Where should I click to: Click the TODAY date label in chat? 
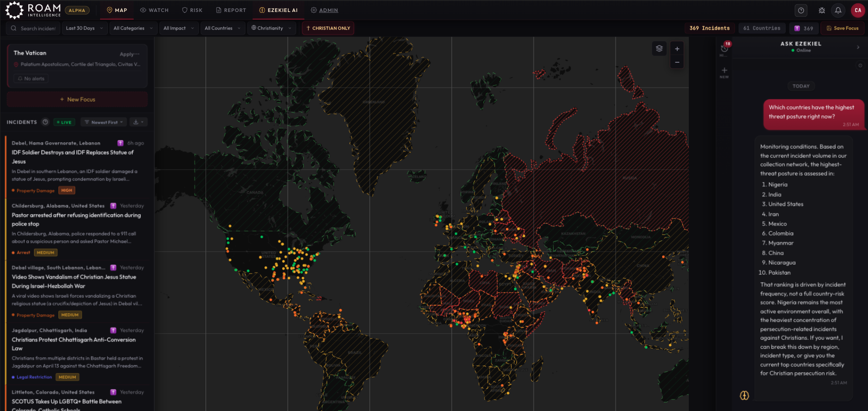(x=800, y=86)
